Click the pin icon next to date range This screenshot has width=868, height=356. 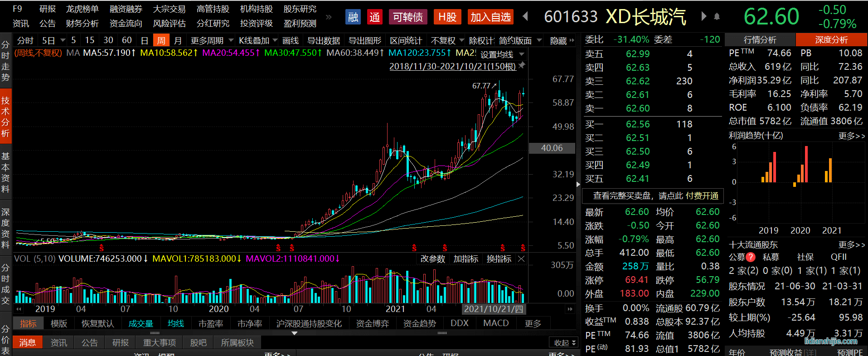point(522,66)
